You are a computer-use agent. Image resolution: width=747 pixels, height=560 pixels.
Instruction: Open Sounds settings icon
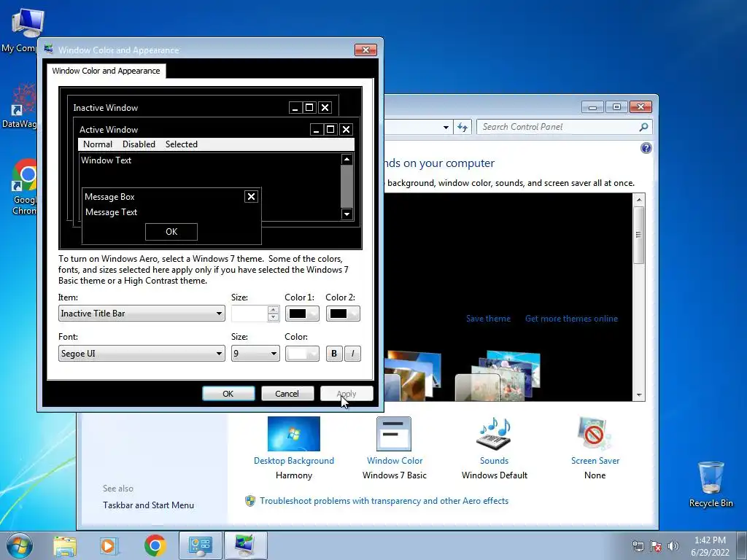(x=494, y=434)
